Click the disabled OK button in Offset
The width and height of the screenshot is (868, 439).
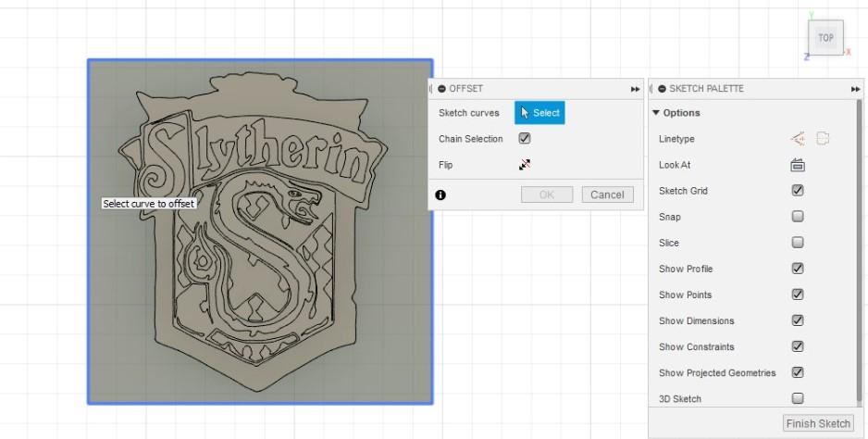click(547, 194)
